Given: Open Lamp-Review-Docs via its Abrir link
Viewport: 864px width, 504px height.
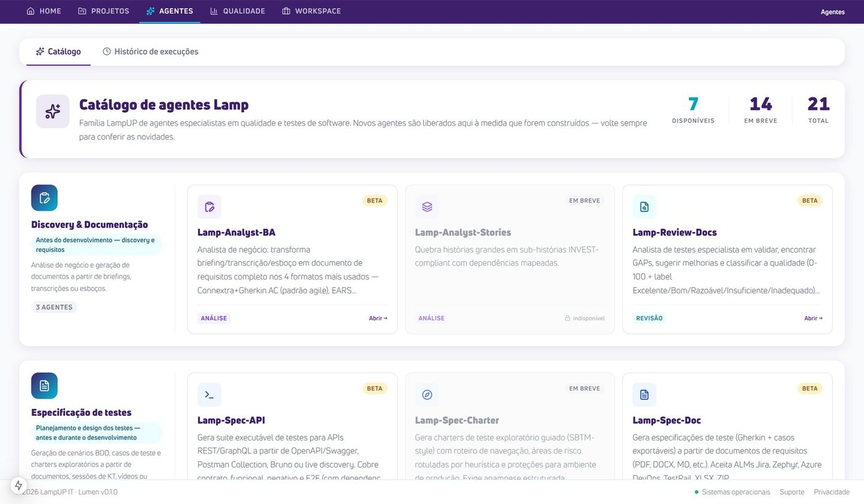Looking at the screenshot, I should (813, 318).
